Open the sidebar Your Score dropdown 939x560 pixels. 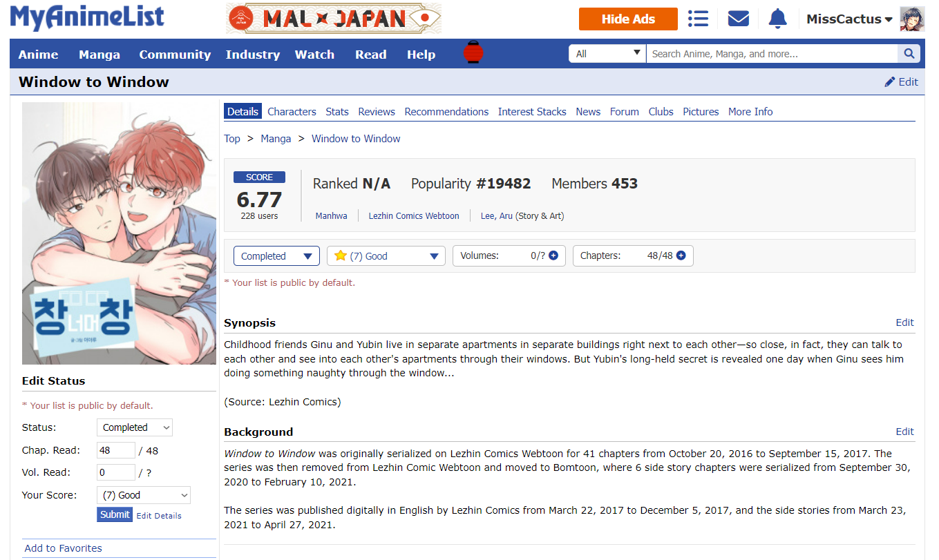coord(144,495)
